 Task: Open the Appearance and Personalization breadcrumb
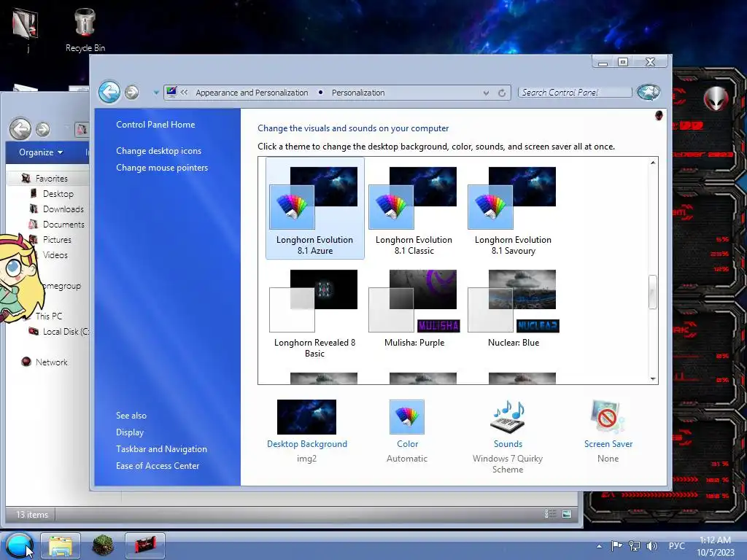click(252, 93)
